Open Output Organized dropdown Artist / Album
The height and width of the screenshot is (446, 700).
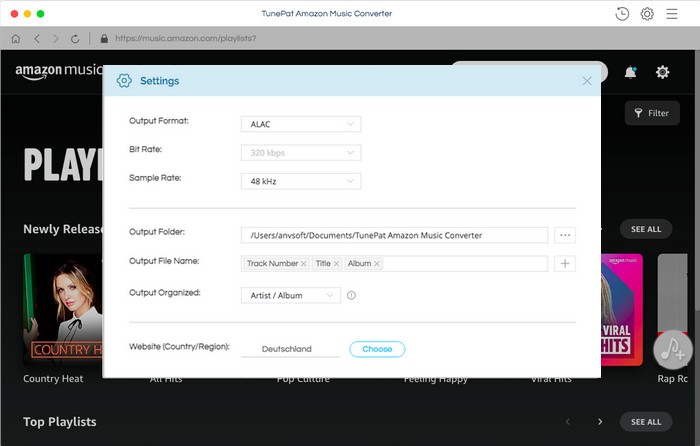291,296
